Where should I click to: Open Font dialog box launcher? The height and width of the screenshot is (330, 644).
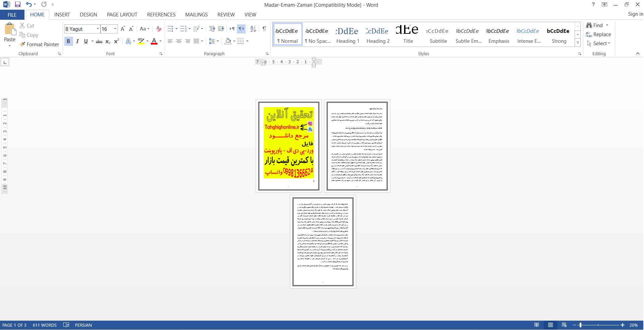pos(161,54)
